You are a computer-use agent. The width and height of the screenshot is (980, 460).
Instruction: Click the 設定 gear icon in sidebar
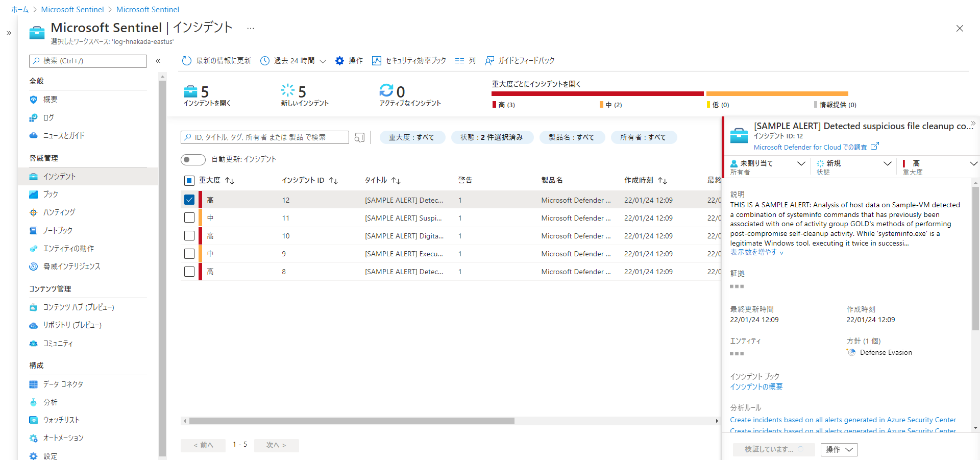click(x=34, y=456)
